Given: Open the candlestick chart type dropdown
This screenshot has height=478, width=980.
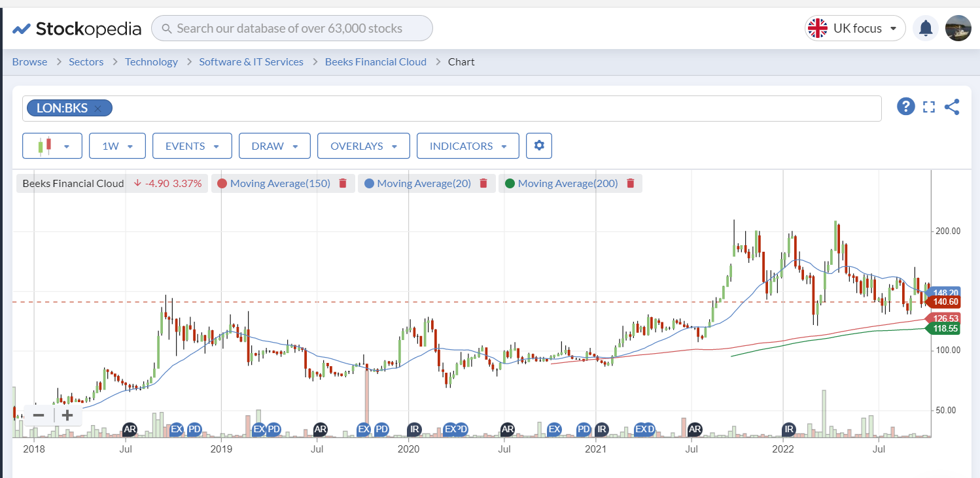Looking at the screenshot, I should [x=52, y=146].
